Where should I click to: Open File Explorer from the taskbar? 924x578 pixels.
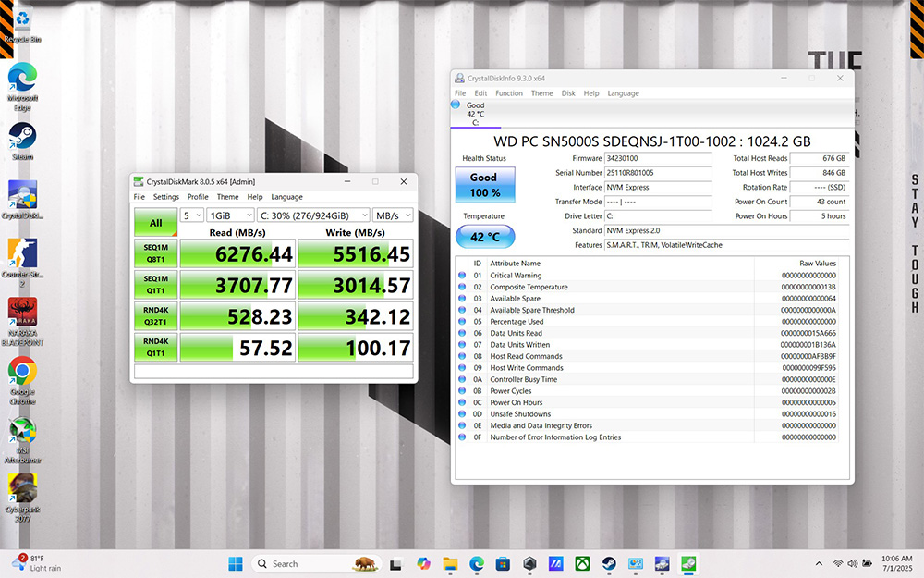450,564
